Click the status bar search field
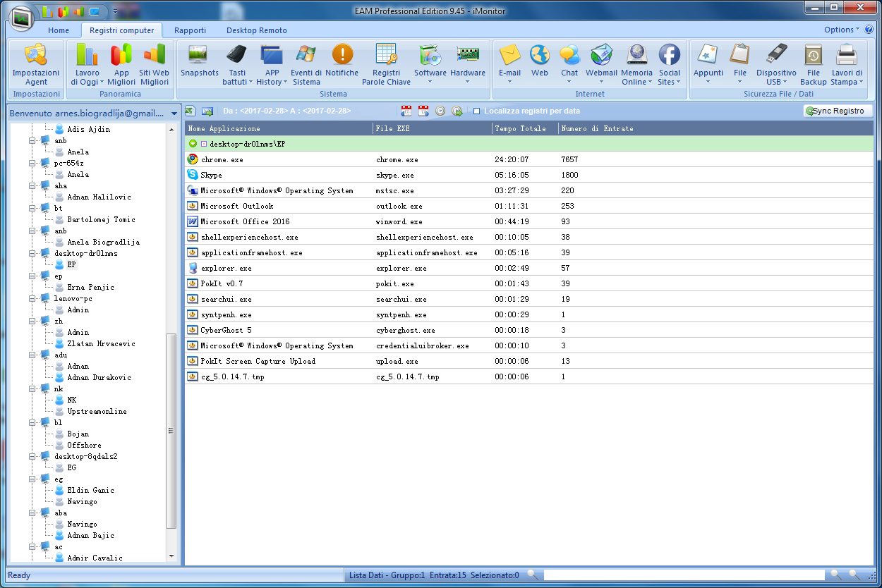This screenshot has width=882, height=588. (683, 575)
